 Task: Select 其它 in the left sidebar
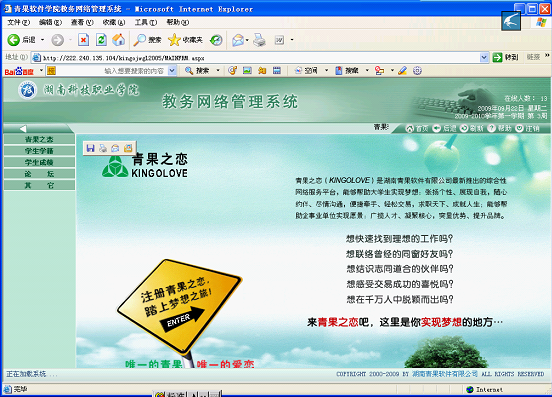(x=39, y=185)
